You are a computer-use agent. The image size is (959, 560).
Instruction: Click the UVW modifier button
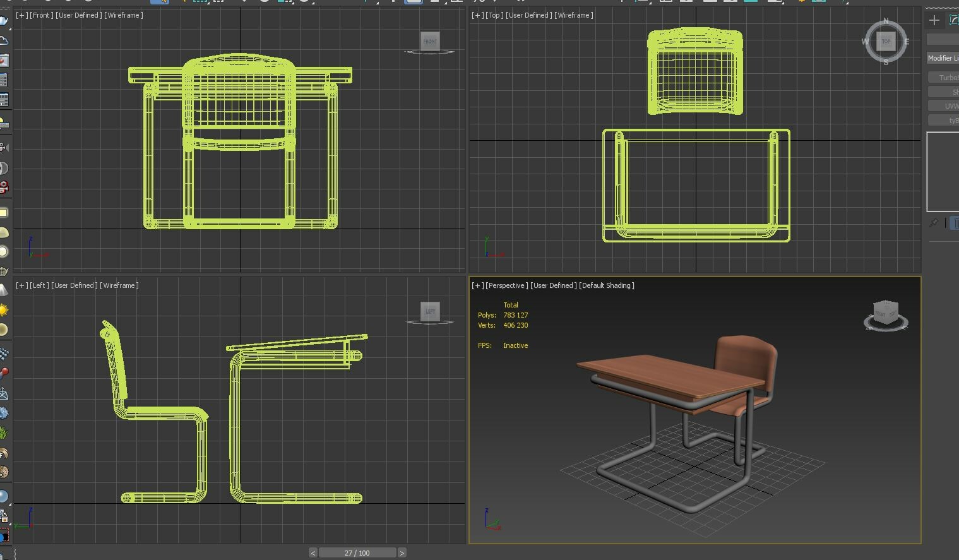click(944, 106)
